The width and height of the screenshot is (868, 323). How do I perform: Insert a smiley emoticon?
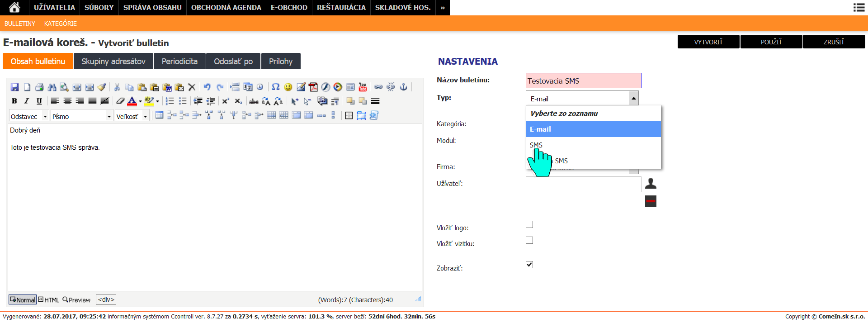tap(288, 87)
